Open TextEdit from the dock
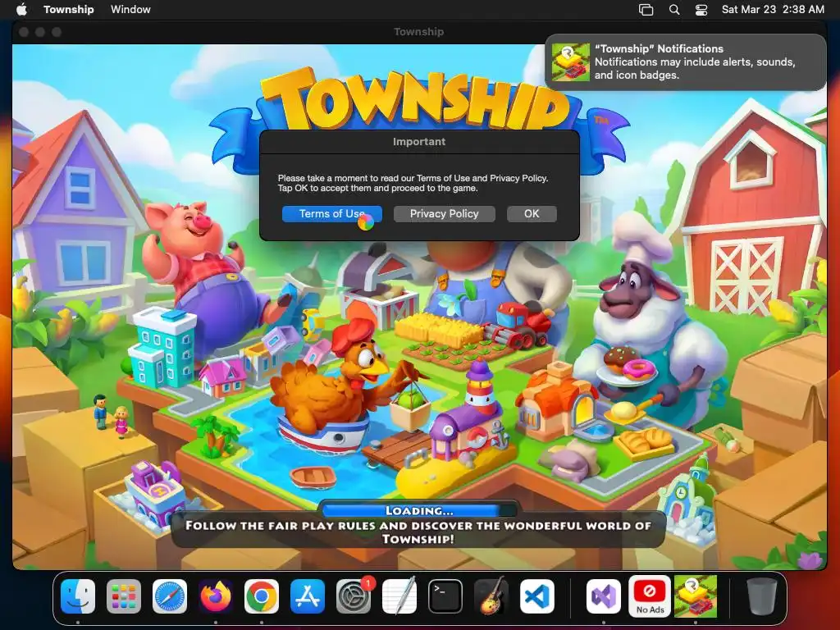This screenshot has width=840, height=630. [x=399, y=596]
